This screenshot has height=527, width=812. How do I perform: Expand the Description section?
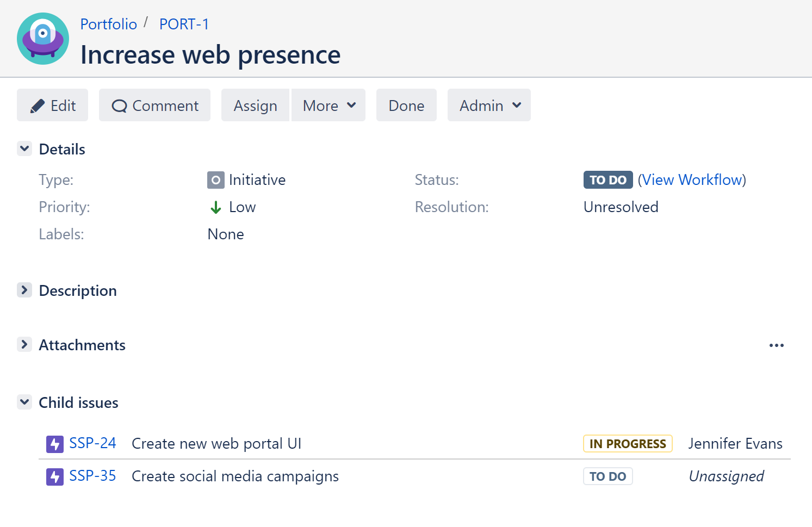tap(24, 290)
